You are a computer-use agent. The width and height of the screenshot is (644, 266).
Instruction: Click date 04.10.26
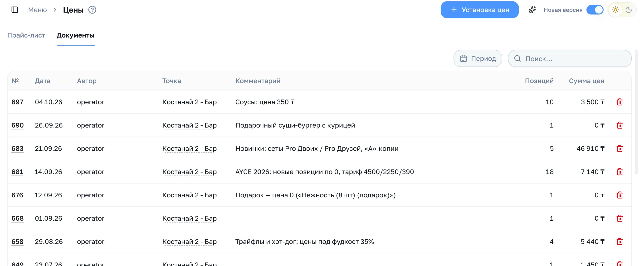tap(49, 102)
